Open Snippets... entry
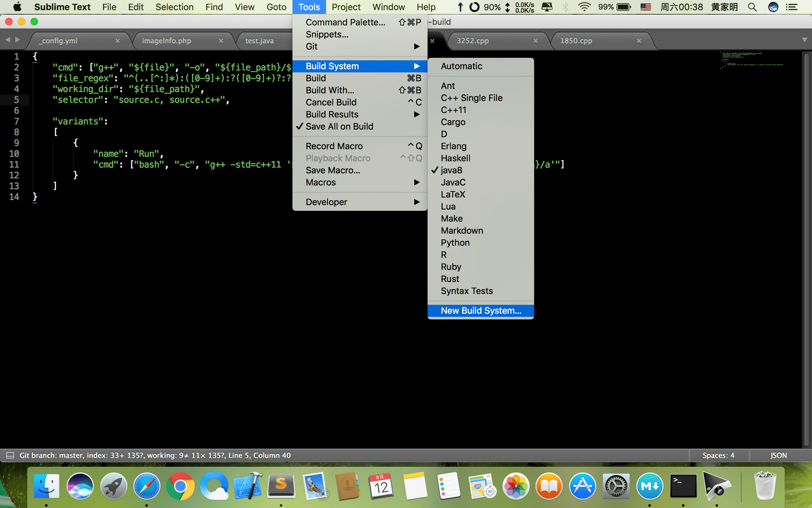Image resolution: width=812 pixels, height=508 pixels. click(360, 34)
